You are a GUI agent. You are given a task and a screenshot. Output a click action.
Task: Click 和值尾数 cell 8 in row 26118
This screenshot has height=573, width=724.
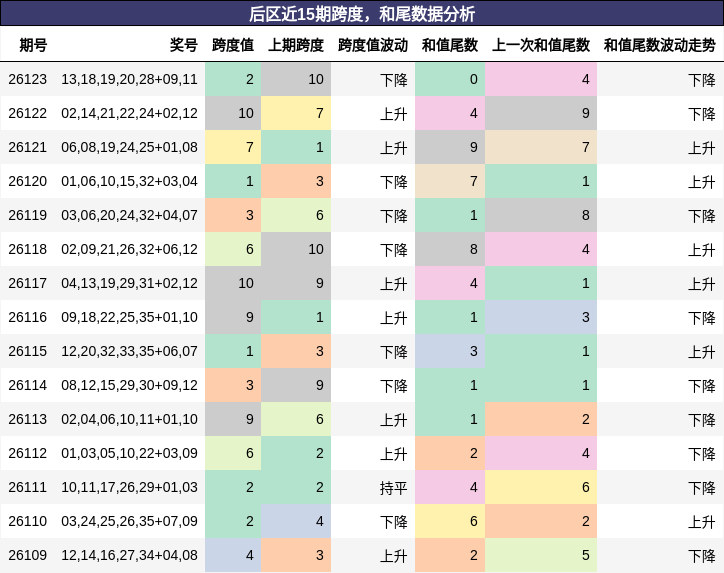click(x=450, y=249)
